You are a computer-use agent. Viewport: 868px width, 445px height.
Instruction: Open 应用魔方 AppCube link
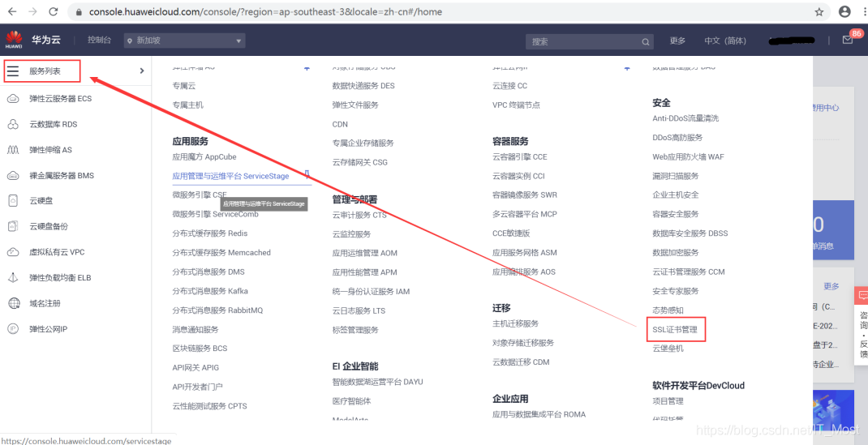[204, 157]
